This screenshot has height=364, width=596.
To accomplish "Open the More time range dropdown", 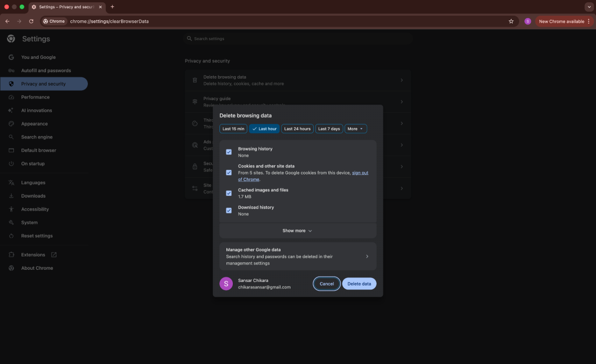I will click(355, 129).
